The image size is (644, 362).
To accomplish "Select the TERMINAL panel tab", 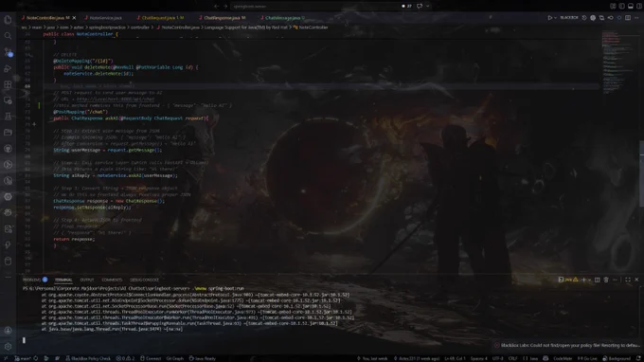I will click(x=63, y=280).
